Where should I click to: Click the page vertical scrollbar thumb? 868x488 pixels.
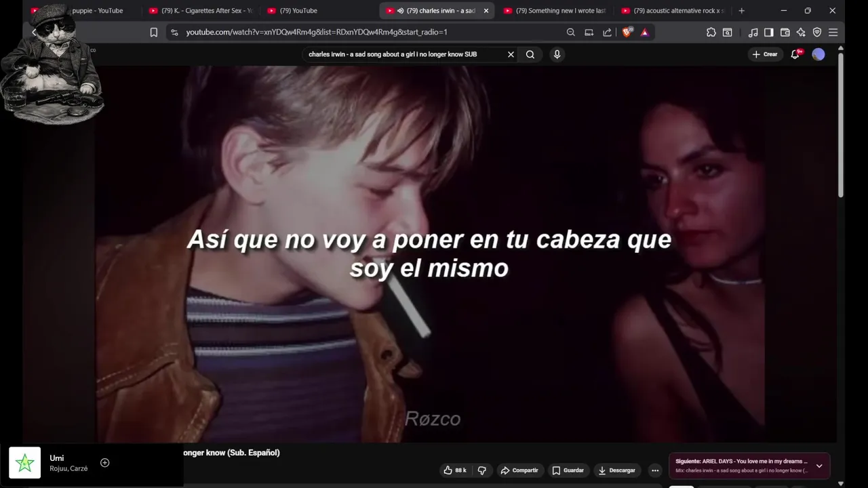tap(841, 125)
